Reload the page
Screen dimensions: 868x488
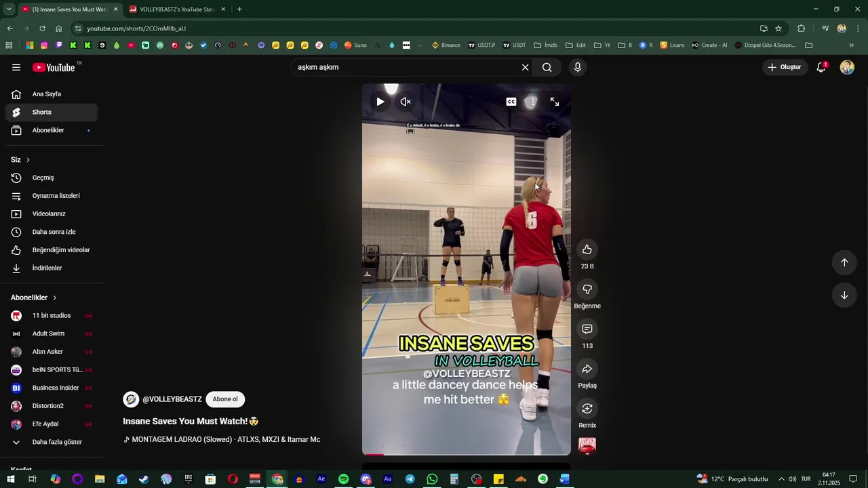click(x=42, y=28)
